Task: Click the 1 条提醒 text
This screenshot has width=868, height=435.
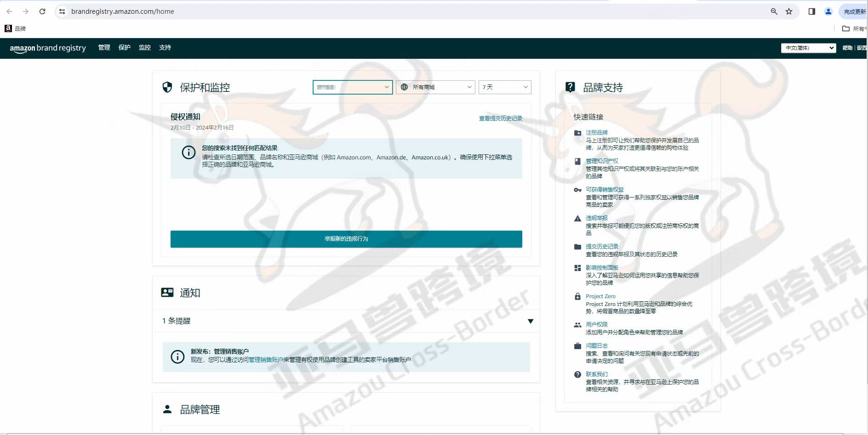Action: (176, 321)
